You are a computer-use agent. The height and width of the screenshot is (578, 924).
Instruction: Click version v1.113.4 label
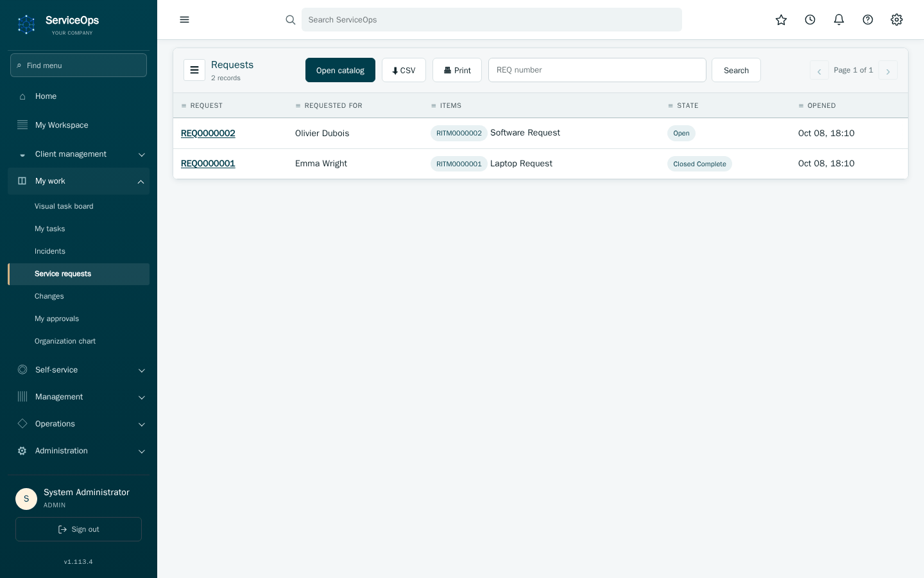point(78,561)
